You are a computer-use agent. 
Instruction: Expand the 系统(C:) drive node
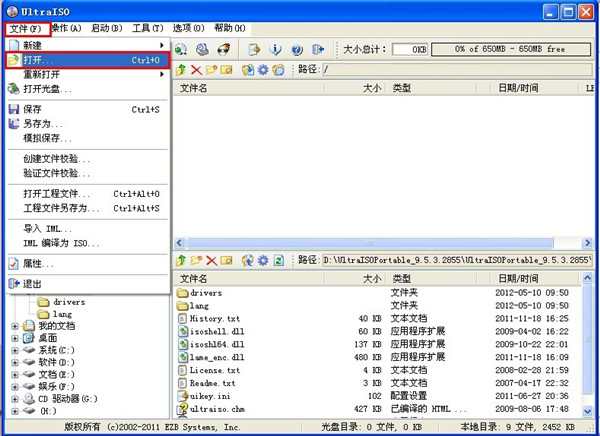(15, 350)
